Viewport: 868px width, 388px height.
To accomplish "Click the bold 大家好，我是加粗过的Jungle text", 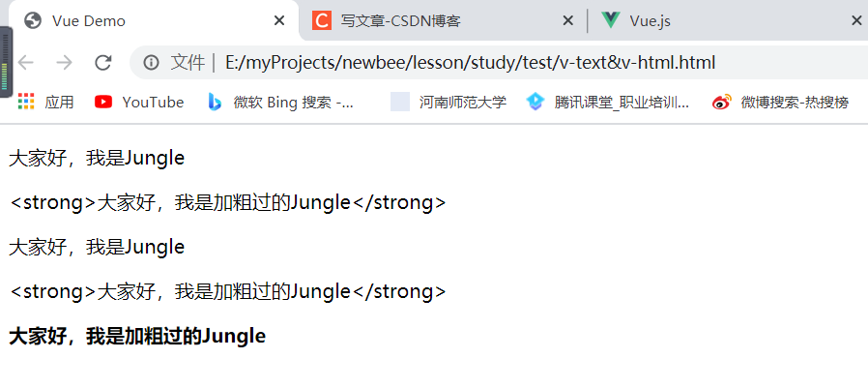I will [137, 336].
